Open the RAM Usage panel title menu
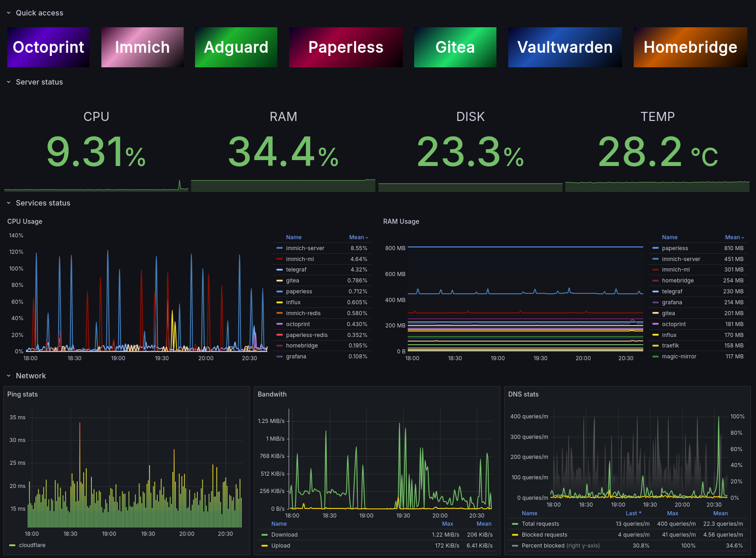This screenshot has width=756, height=558. click(x=401, y=221)
